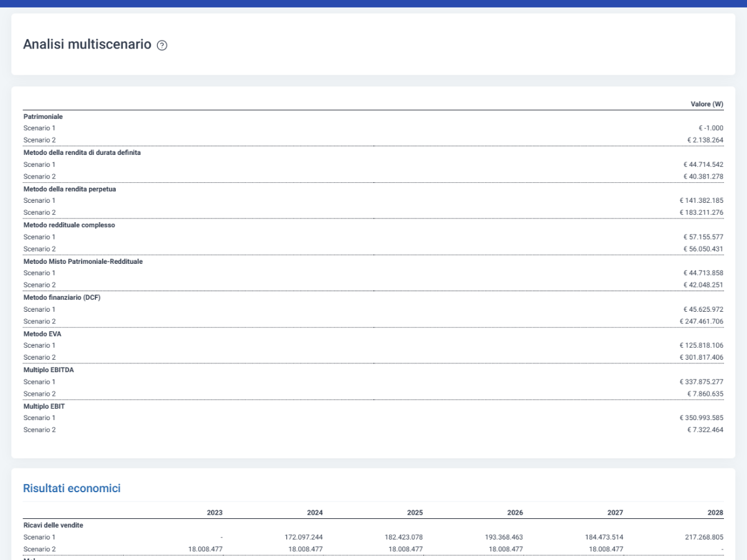Click Scenario 2 revenue 18.008.477 for 2023
This screenshot has height=560, width=747.
pos(205,549)
